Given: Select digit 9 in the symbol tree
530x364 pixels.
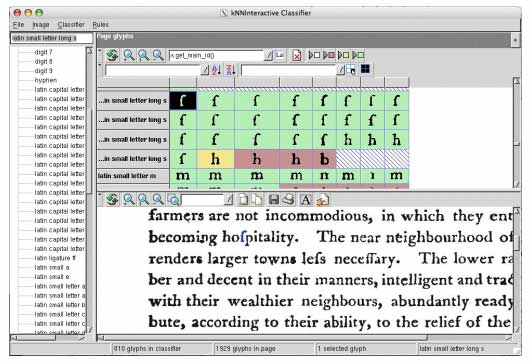Looking at the screenshot, I should [x=43, y=71].
